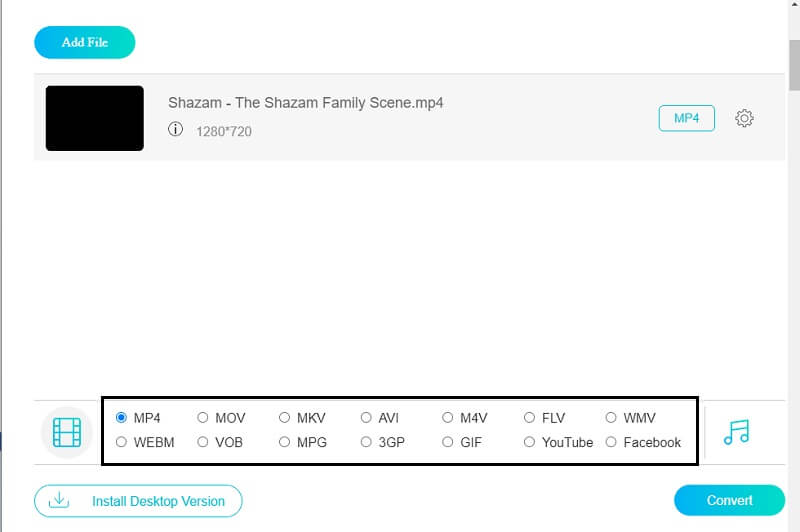Choose AVI as the output format
The width and height of the screenshot is (800, 532).
366,418
